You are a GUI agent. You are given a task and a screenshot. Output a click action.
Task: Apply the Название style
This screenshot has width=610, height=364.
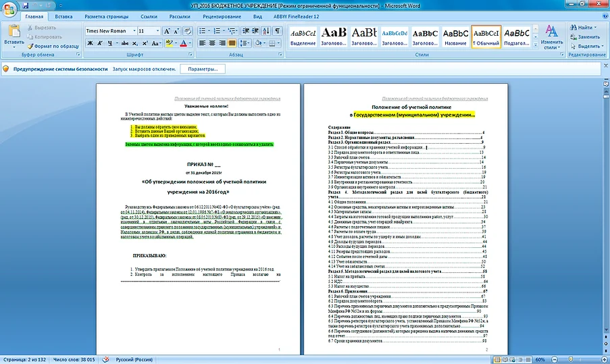point(455,37)
